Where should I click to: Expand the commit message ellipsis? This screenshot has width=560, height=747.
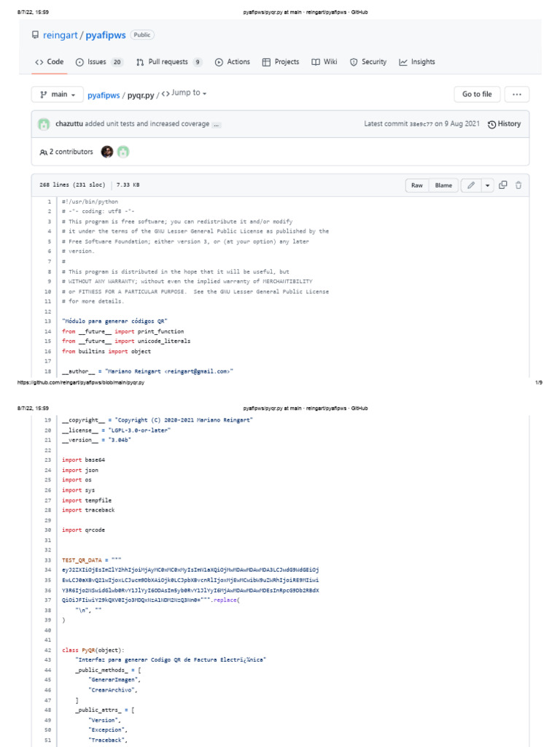216,125
